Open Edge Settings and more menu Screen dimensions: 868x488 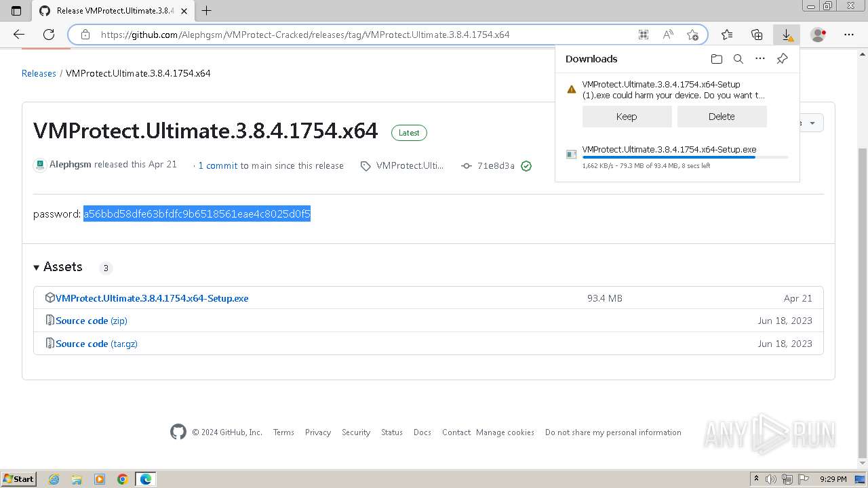pyautogui.click(x=849, y=35)
